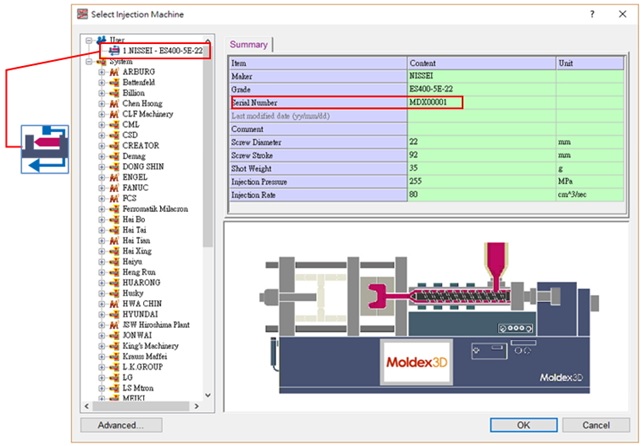The height and width of the screenshot is (446, 643).
Task: Click the Husky maker icon
Action: pos(114,293)
